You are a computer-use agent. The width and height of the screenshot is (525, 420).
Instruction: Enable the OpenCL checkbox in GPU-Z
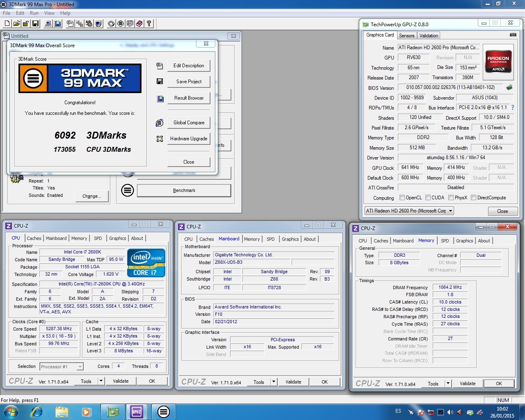(402, 198)
